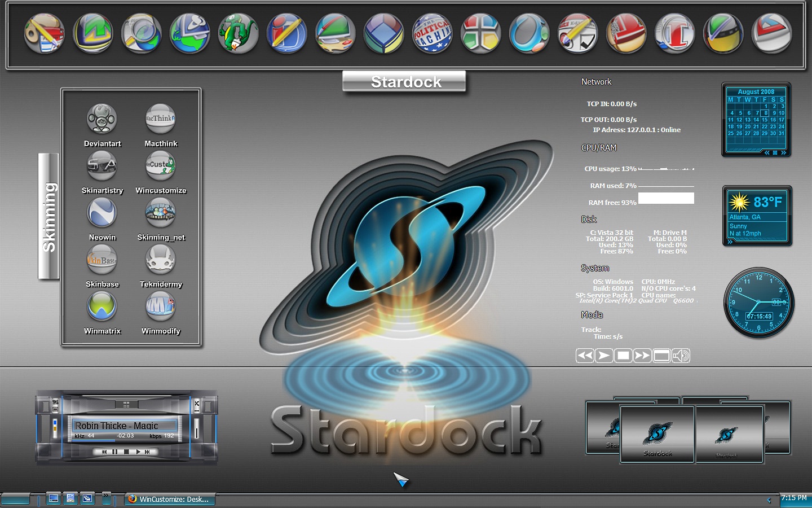Stop the music player playback

(126, 452)
